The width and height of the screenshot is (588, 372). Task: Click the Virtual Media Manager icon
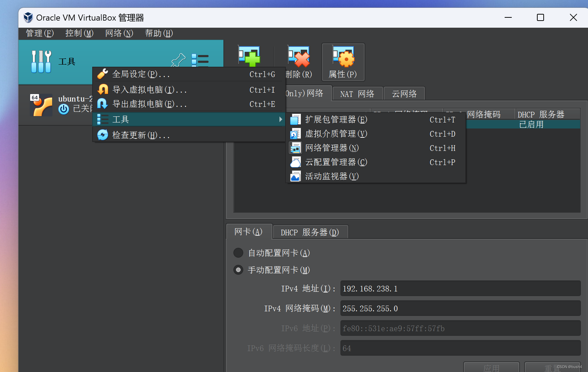pyautogui.click(x=295, y=134)
